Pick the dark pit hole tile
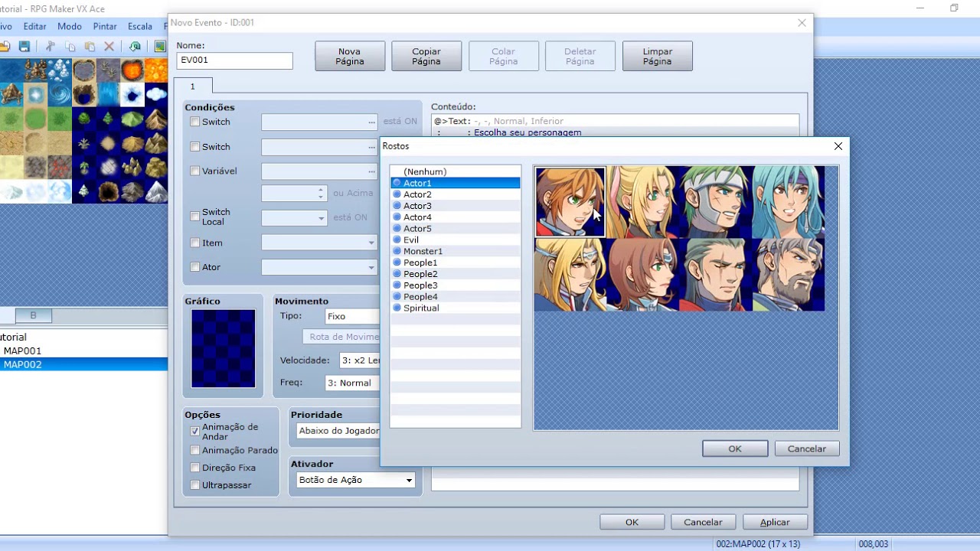The height and width of the screenshot is (551, 980). coord(108,191)
